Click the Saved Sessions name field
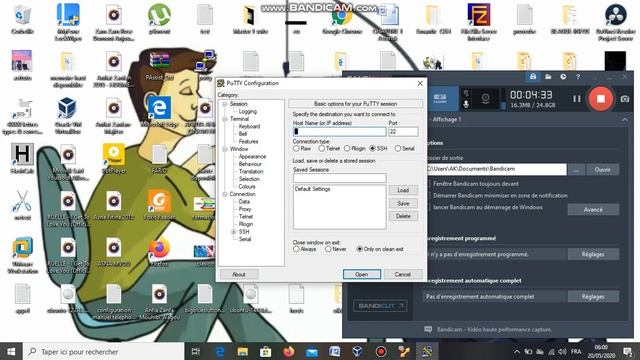This screenshot has width=640, height=360. (x=339, y=178)
